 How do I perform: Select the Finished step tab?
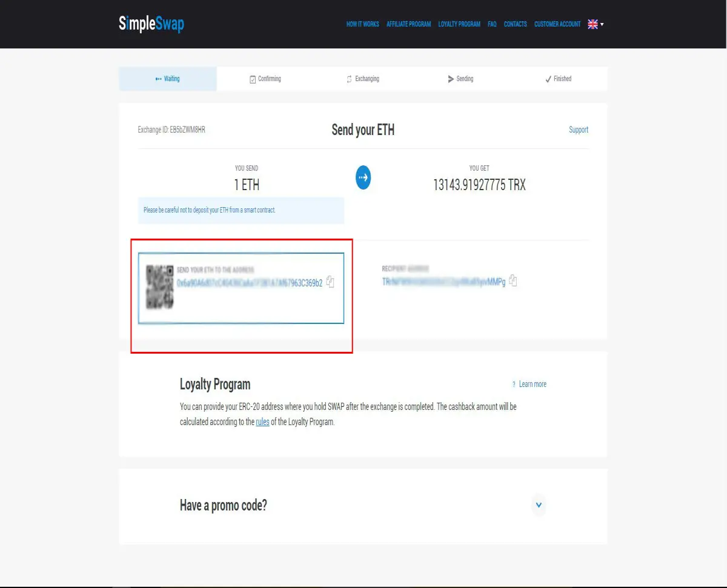[558, 79]
